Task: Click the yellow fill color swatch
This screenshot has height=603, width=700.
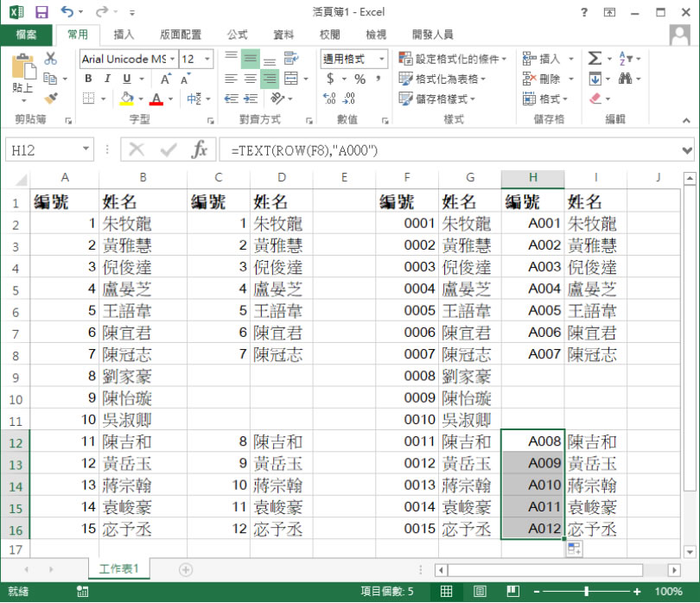Action: coord(127,98)
